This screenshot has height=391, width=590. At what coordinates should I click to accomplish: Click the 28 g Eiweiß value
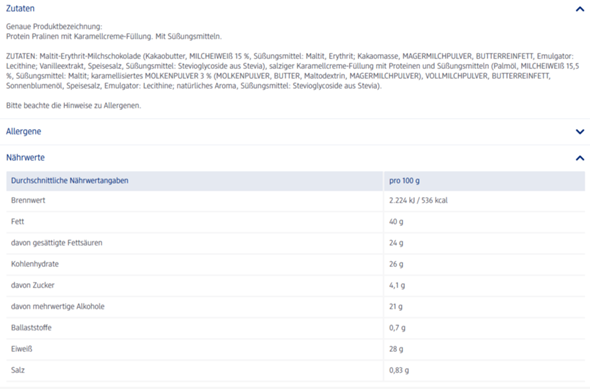pos(396,349)
